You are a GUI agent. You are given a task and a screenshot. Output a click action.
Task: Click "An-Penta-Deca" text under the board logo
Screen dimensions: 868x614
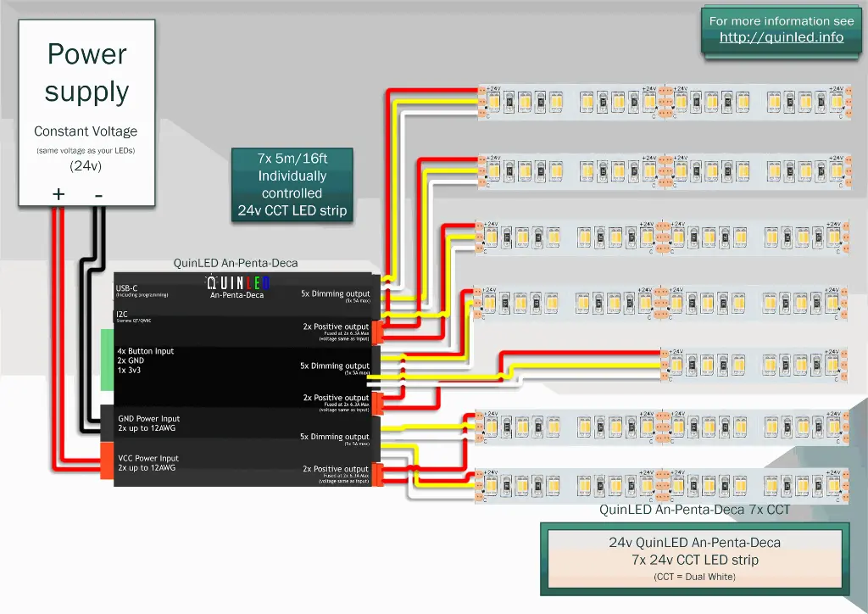237,295
